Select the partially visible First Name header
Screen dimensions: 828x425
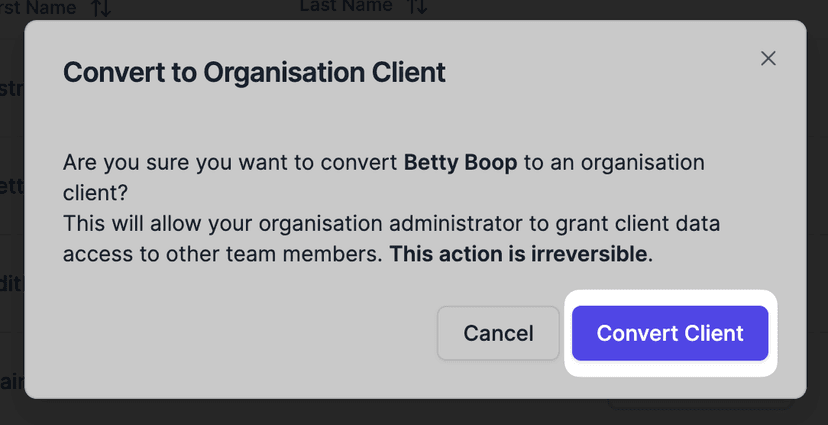(38, 8)
